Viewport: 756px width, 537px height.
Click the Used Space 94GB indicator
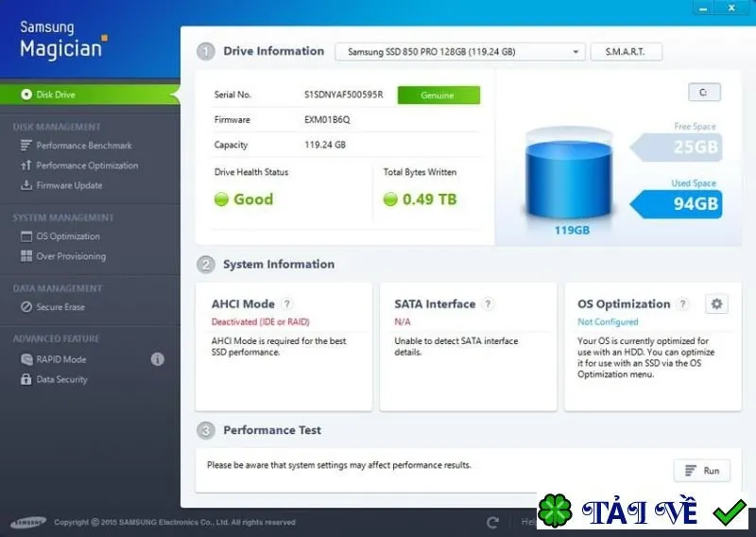[677, 203]
